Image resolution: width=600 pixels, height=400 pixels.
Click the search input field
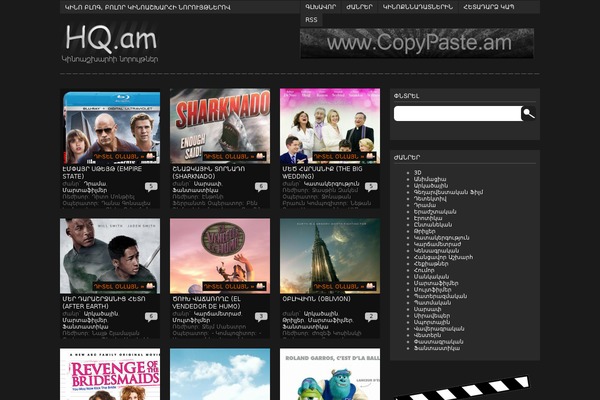pyautogui.click(x=458, y=114)
